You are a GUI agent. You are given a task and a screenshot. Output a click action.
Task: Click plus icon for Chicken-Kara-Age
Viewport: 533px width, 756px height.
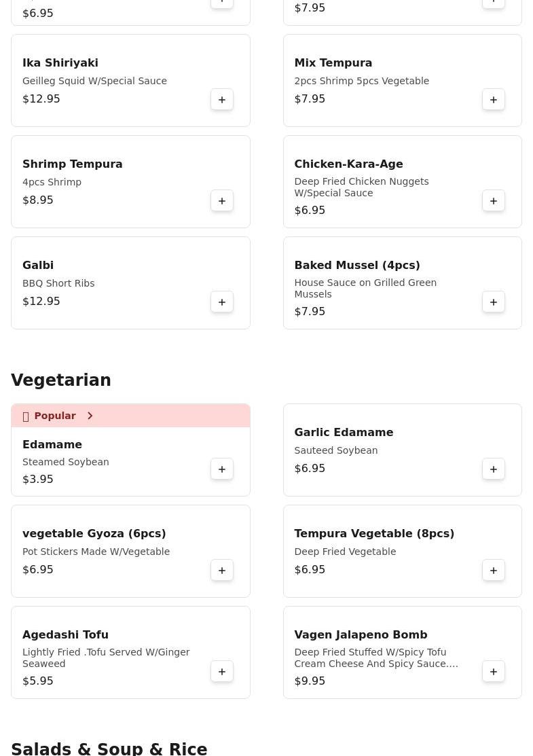[494, 201]
